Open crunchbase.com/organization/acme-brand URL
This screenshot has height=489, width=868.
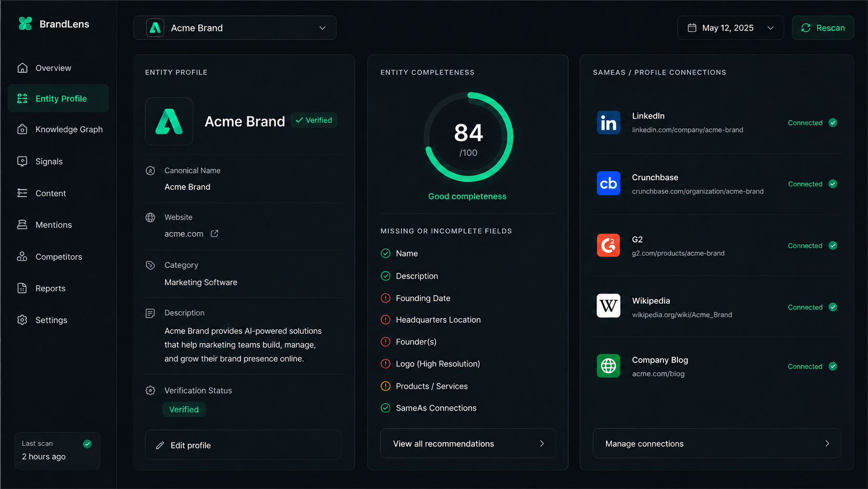click(698, 191)
